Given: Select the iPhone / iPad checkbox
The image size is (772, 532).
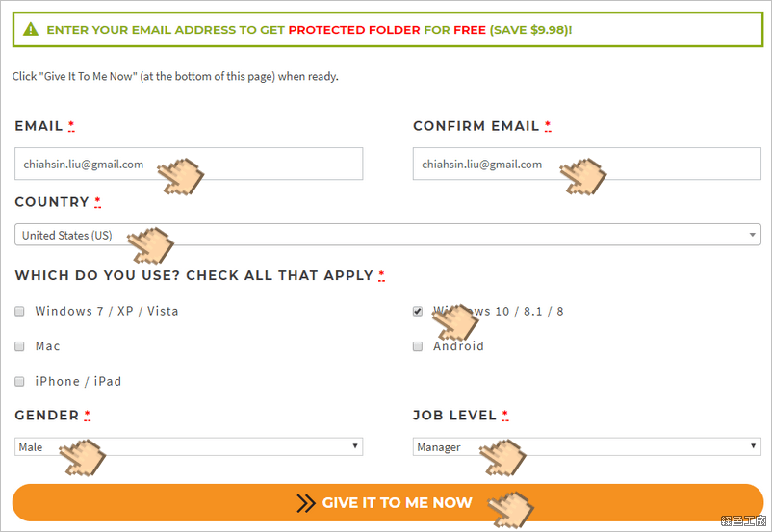Looking at the screenshot, I should coord(19,381).
